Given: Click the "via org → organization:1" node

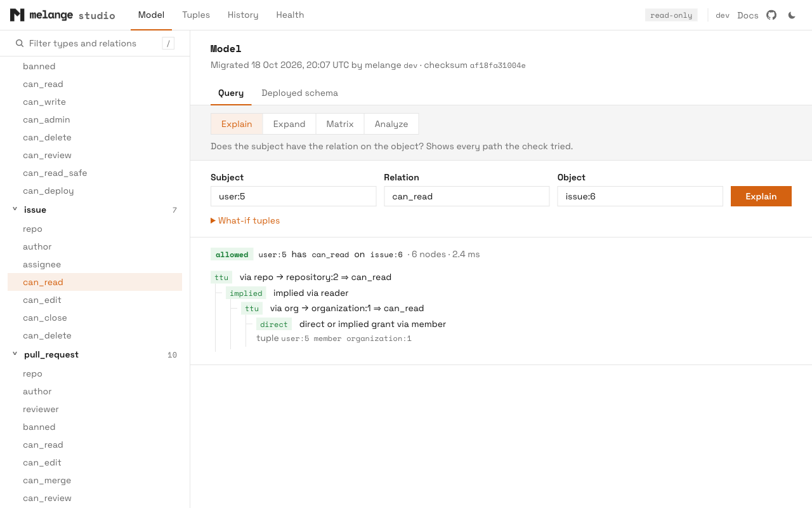Looking at the screenshot, I should click(347, 309).
